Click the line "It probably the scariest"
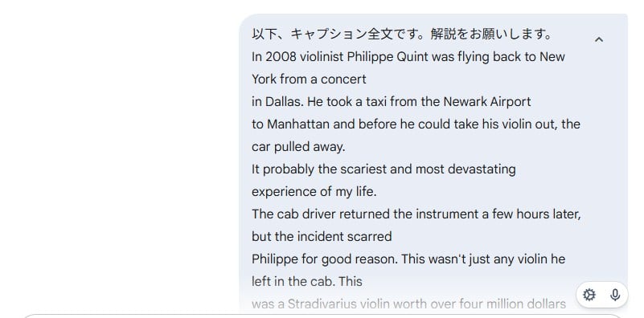 click(x=384, y=169)
